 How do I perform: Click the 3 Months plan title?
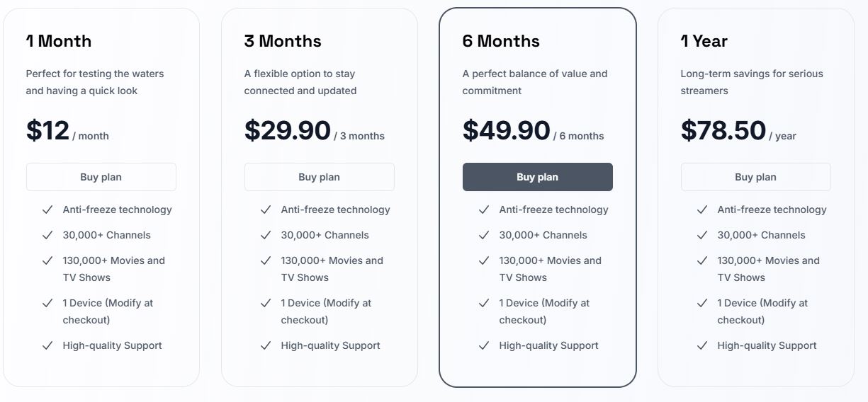[x=283, y=41]
